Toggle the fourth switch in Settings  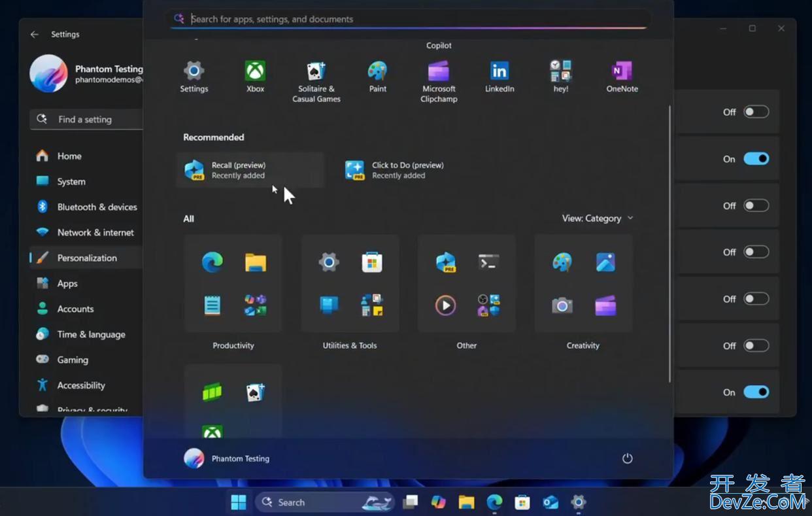pyautogui.click(x=756, y=252)
